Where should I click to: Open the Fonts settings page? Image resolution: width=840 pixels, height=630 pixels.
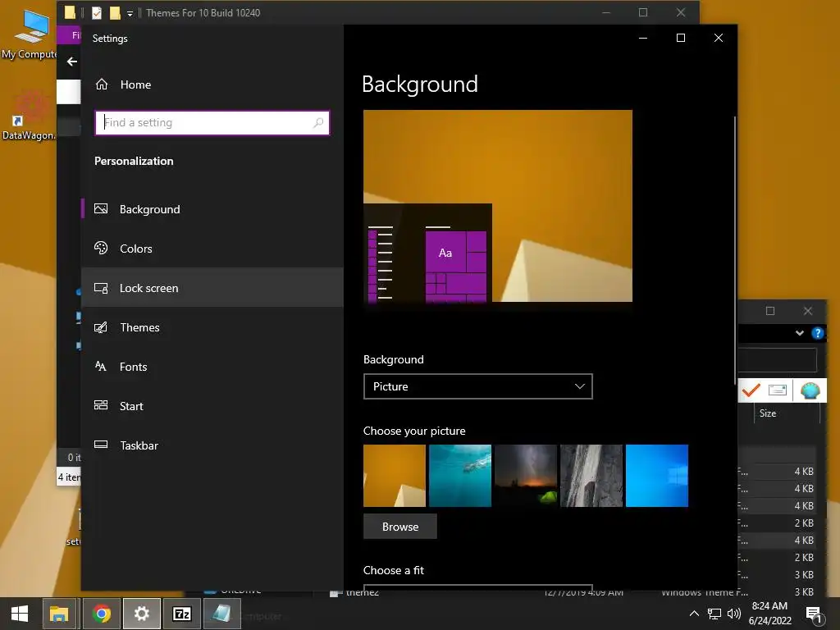212,367
